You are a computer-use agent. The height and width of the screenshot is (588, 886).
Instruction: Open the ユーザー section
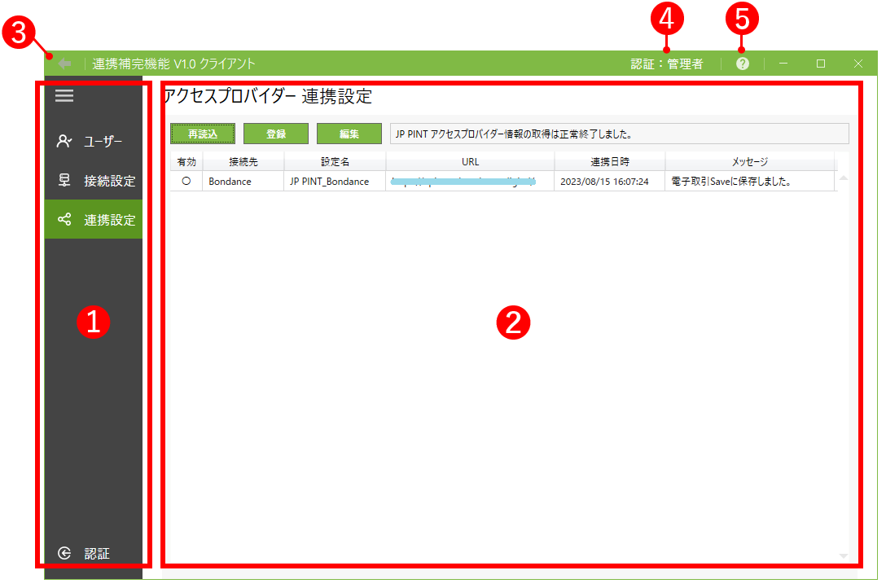pos(100,139)
